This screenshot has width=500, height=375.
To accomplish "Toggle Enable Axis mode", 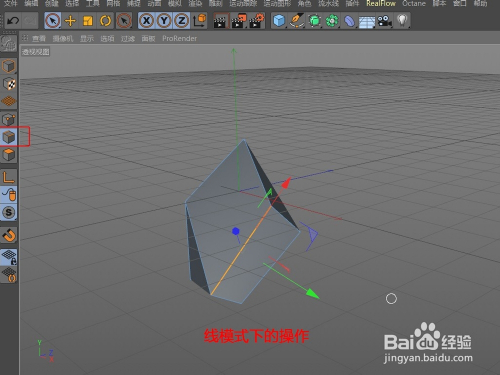I will 8,177.
